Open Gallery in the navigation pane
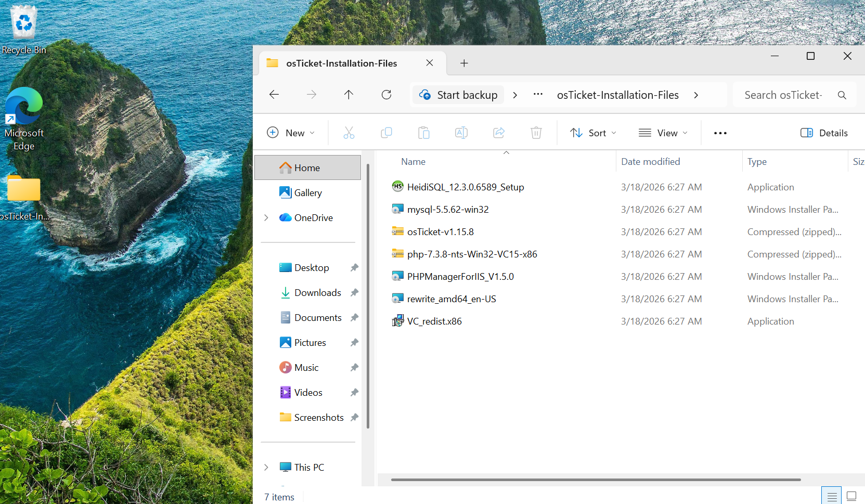865x504 pixels. tap(307, 193)
